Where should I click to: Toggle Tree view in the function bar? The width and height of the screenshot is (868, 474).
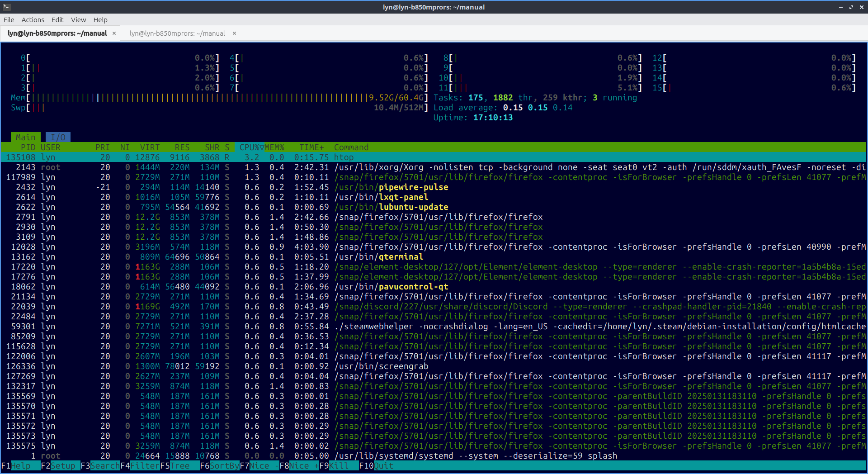179,466
